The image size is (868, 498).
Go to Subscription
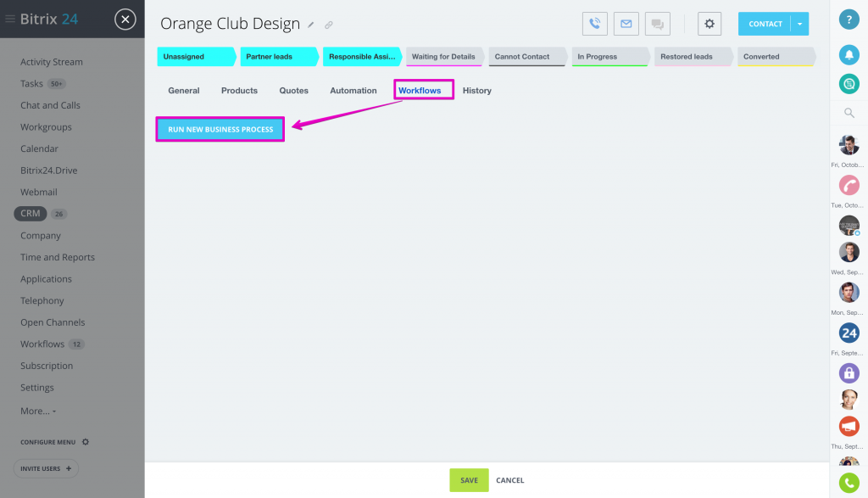pyautogui.click(x=47, y=366)
